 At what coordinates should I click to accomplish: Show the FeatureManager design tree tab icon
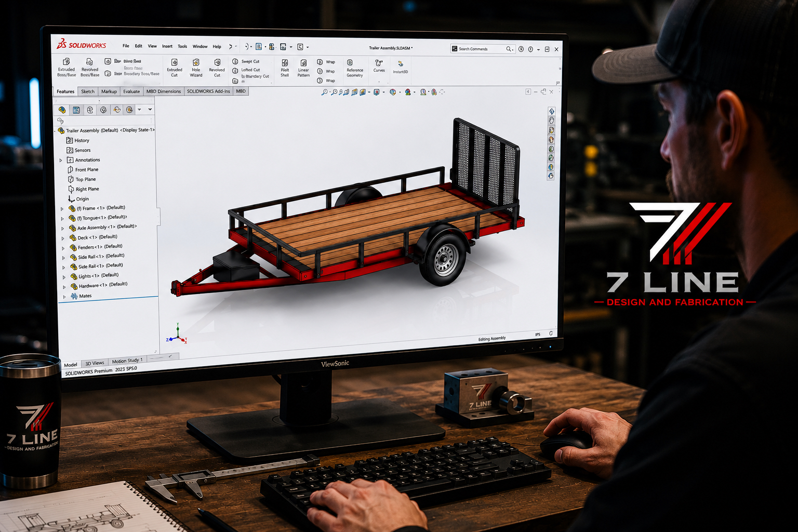tap(62, 110)
